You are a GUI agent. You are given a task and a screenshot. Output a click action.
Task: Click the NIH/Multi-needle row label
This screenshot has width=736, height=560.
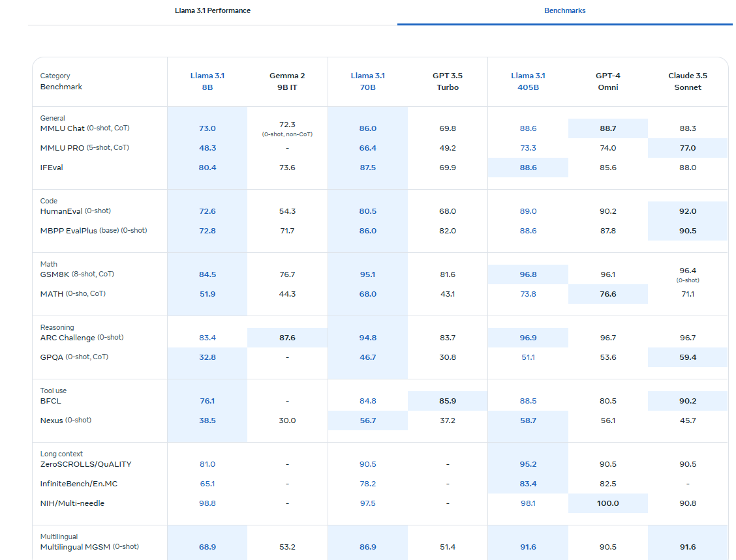pyautogui.click(x=72, y=503)
